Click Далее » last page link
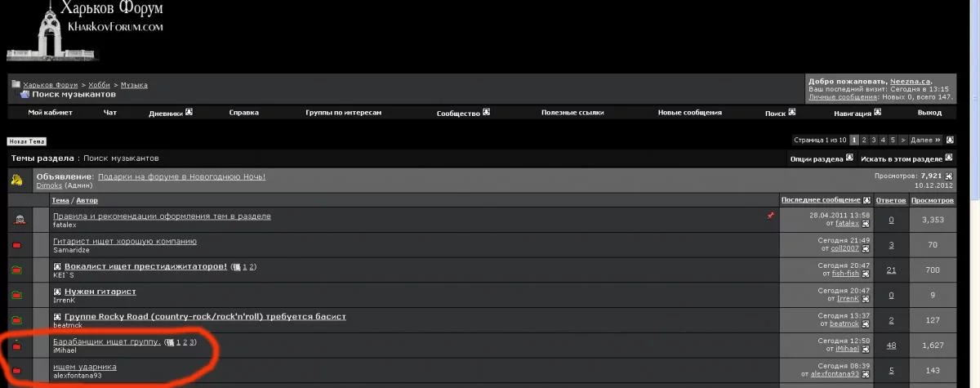Viewport: 980px width, 388px height. point(926,140)
